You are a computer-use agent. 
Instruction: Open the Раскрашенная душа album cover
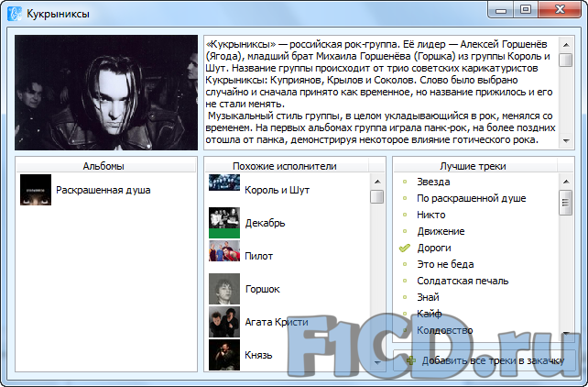36,190
